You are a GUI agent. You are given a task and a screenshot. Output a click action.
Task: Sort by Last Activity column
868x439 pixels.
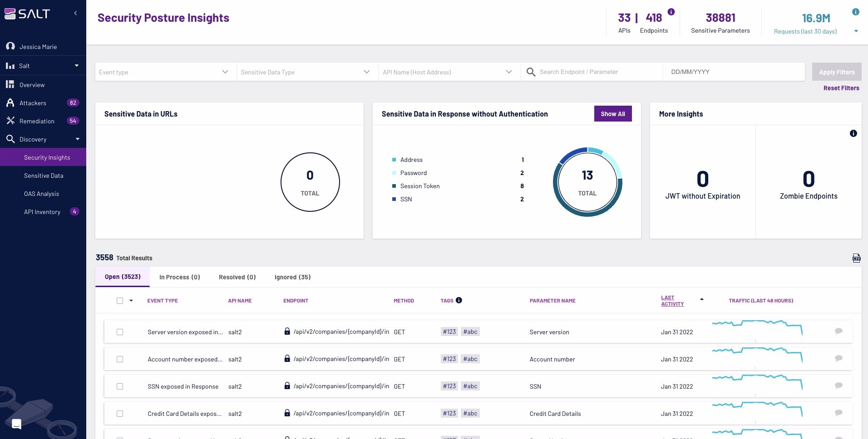(672, 301)
